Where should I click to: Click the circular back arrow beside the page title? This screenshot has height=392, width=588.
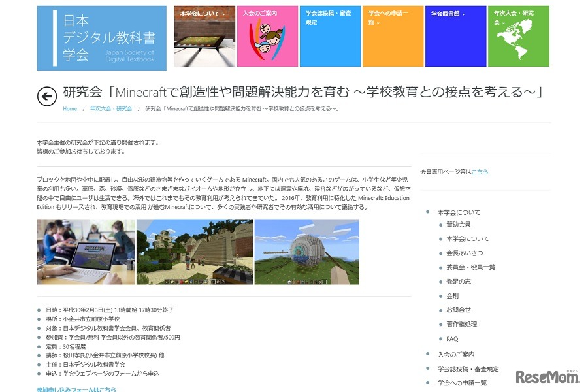pos(45,97)
